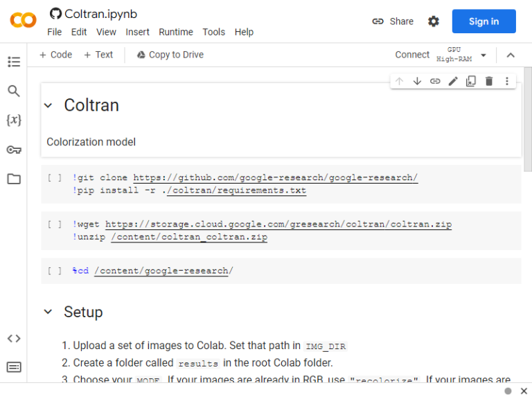Click the 'GPU High-RAM' runtime label
This screenshot has height=399, width=532.
coord(454,55)
